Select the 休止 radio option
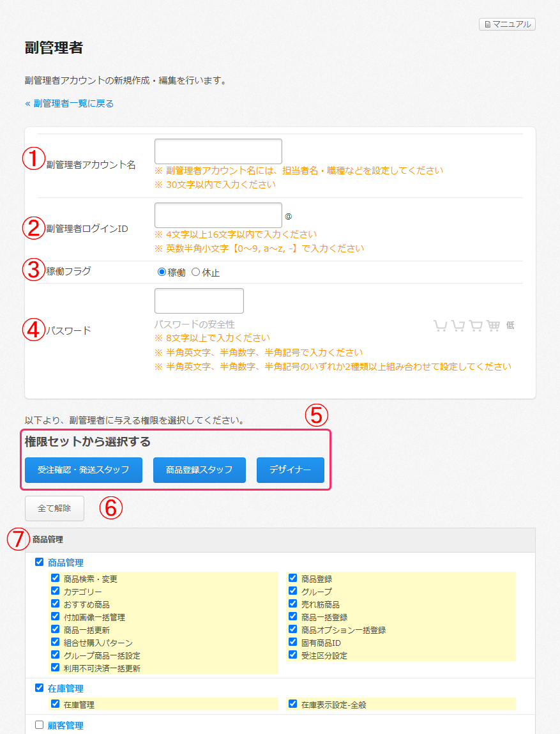This screenshot has width=560, height=734. (196, 272)
